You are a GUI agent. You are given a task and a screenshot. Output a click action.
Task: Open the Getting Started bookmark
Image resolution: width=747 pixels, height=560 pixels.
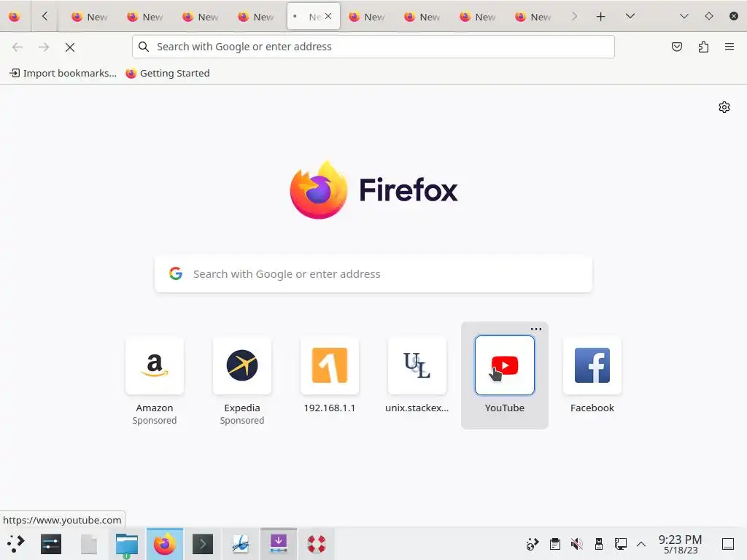tap(168, 73)
